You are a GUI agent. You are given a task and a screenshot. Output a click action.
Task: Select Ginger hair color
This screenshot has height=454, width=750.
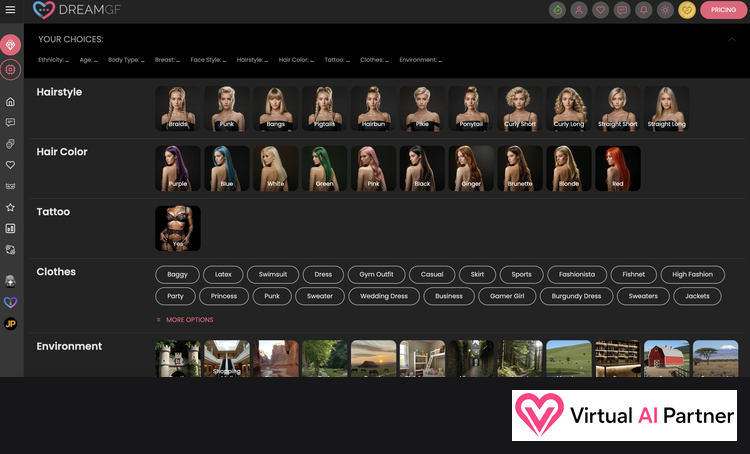coord(471,168)
